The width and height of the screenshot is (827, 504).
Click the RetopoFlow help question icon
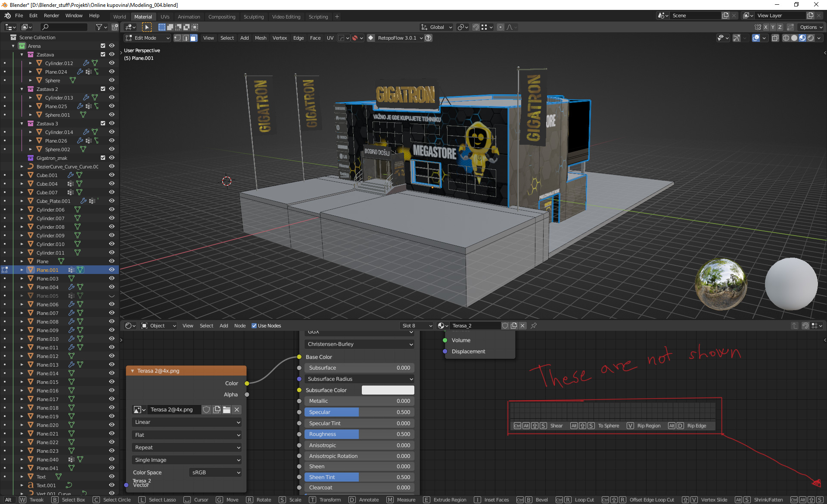tap(428, 38)
